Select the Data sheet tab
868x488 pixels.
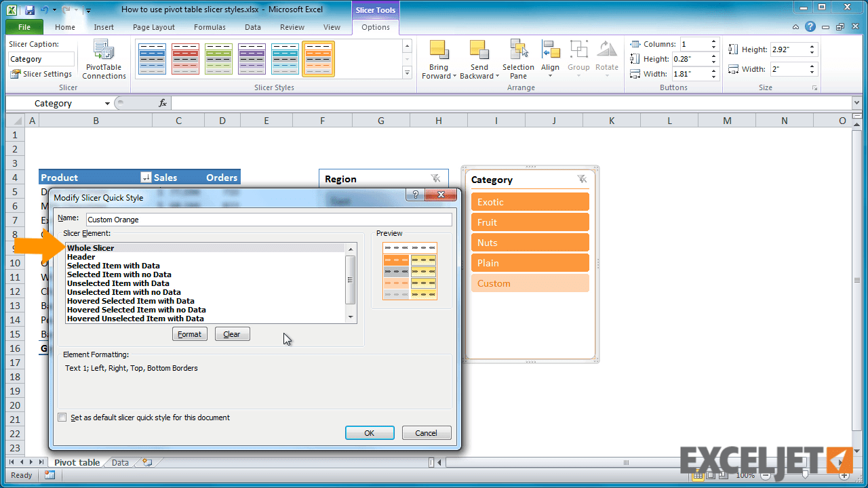coord(119,462)
